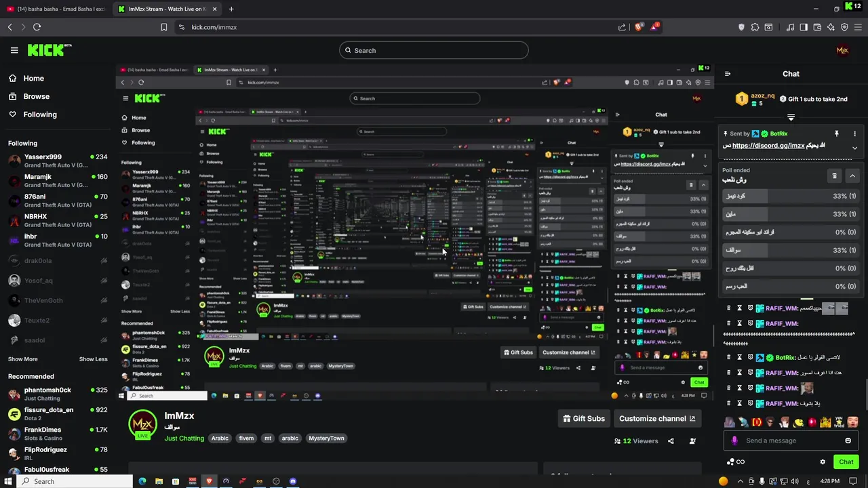Image resolution: width=868 pixels, height=488 pixels.
Task: Open recommended channel fissure_dota_en
Action: coord(58,413)
